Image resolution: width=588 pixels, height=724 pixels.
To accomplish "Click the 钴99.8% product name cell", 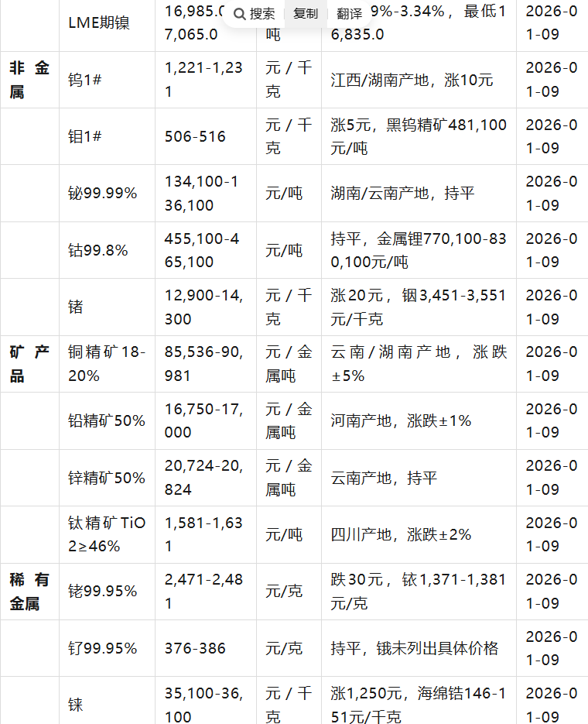I will tap(97, 250).
